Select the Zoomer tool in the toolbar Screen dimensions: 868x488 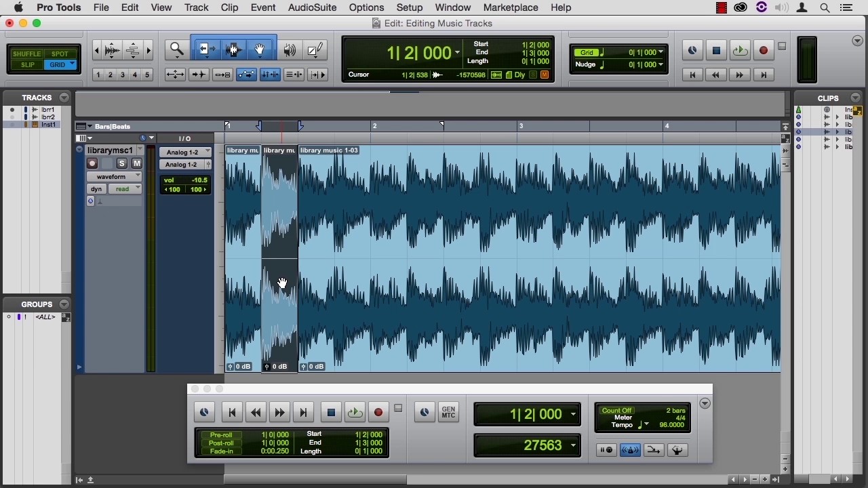177,49
